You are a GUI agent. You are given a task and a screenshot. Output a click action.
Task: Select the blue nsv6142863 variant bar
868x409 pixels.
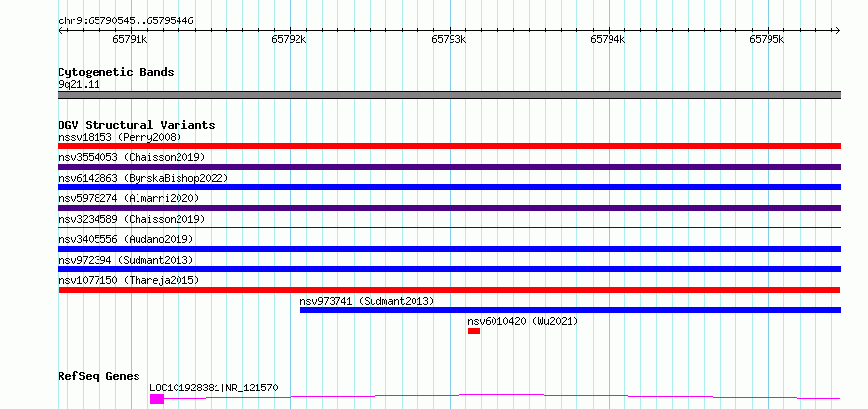[449, 187]
